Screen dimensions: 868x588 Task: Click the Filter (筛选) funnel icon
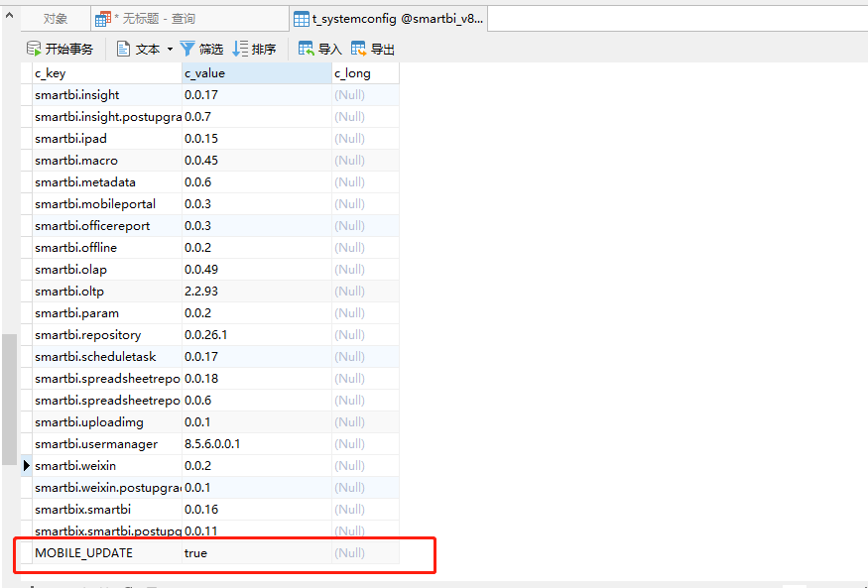tap(187, 50)
